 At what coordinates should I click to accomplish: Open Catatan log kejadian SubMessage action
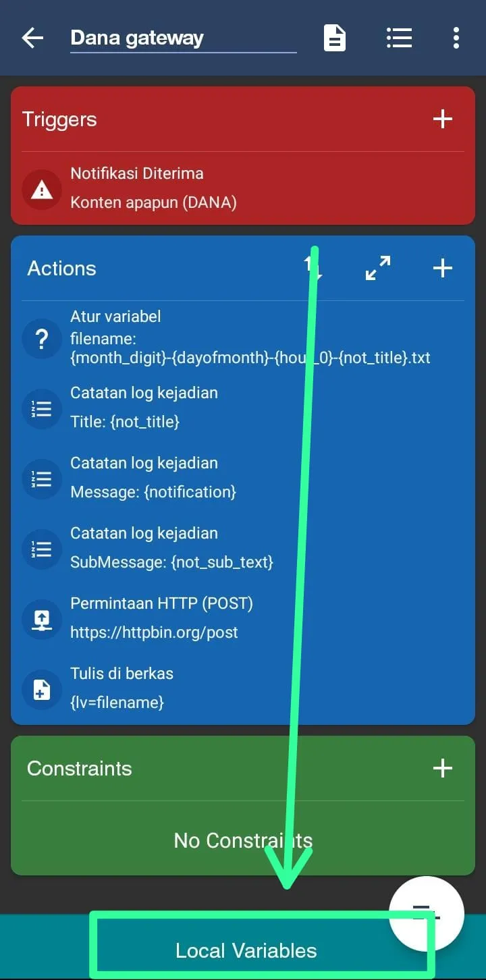(243, 548)
